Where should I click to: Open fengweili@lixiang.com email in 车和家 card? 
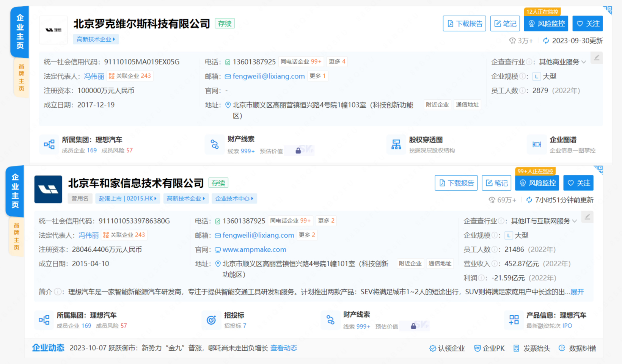pyautogui.click(x=258, y=235)
